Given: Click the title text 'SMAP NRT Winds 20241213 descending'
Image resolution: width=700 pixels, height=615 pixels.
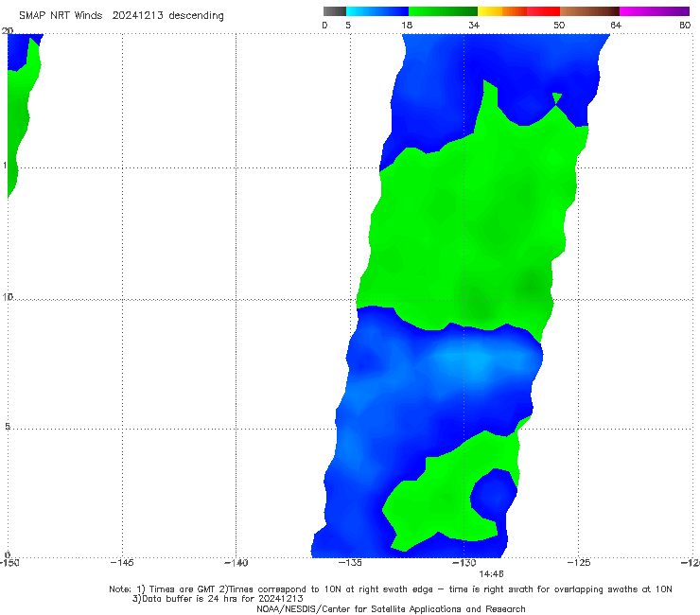Looking at the screenshot, I should (x=121, y=16).
